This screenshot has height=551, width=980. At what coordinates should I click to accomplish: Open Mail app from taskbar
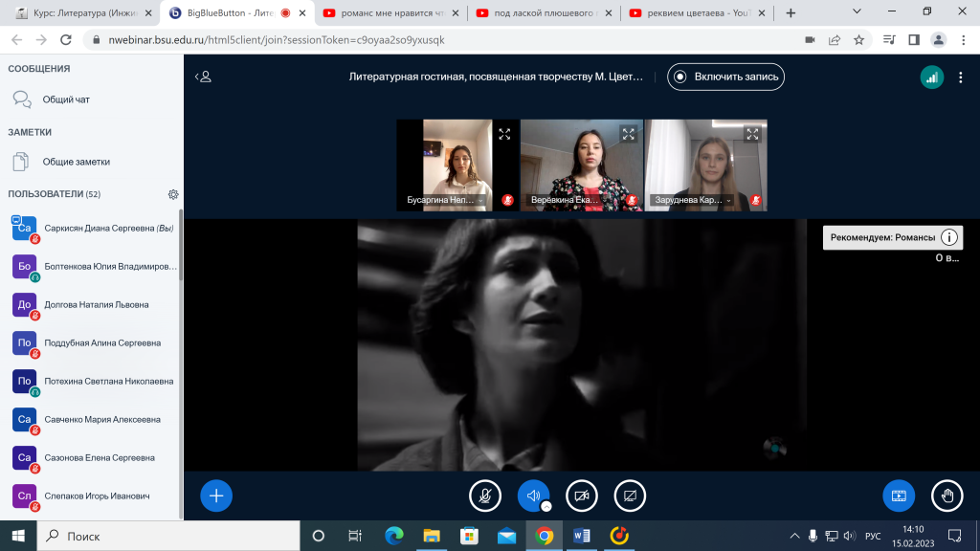506,536
